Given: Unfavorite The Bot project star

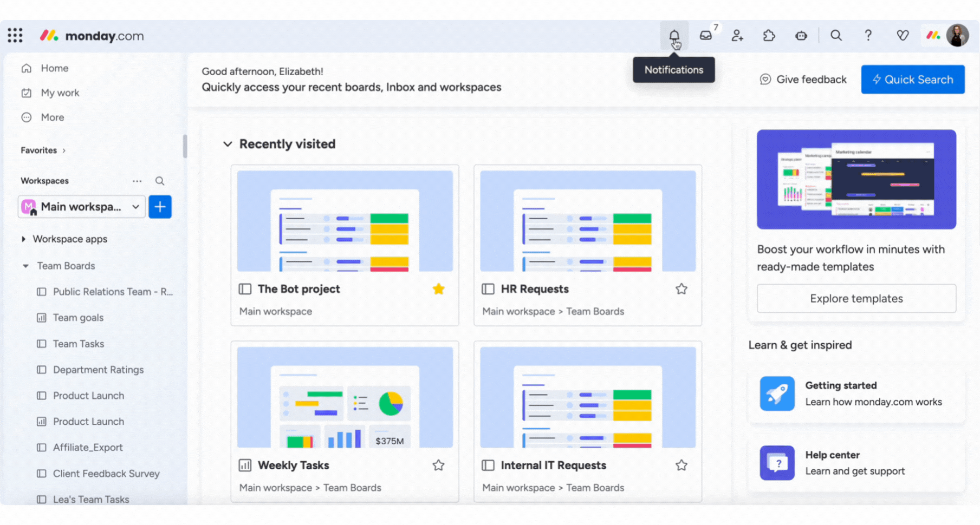Looking at the screenshot, I should 438,289.
